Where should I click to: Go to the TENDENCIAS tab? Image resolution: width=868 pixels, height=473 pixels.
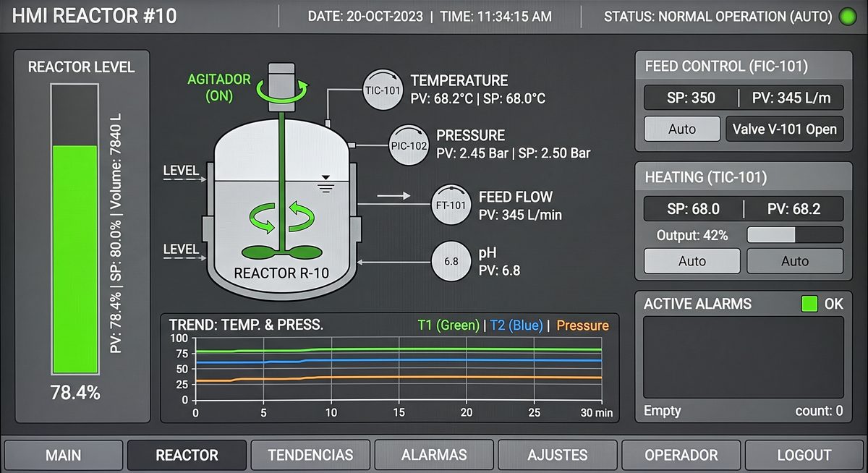pos(310,456)
